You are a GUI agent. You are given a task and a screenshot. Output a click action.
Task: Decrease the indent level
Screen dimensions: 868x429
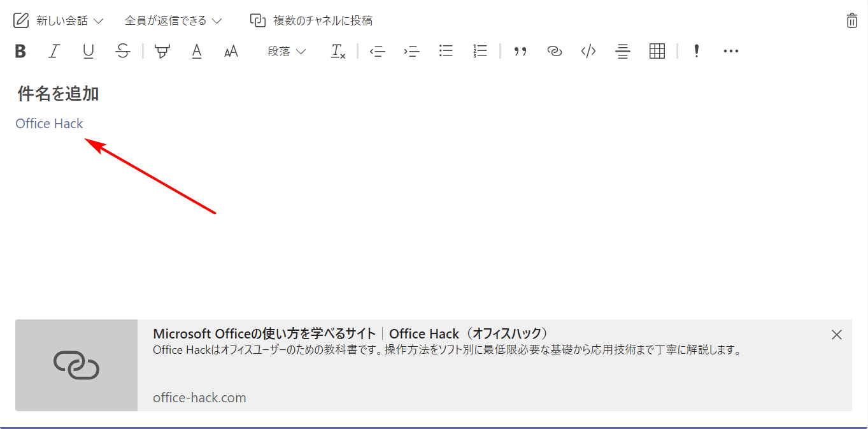378,52
